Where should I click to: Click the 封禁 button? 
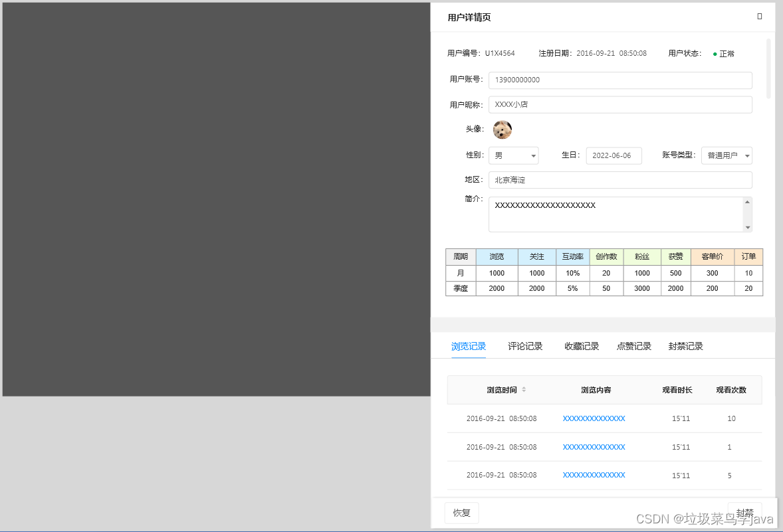pyautogui.click(x=744, y=513)
